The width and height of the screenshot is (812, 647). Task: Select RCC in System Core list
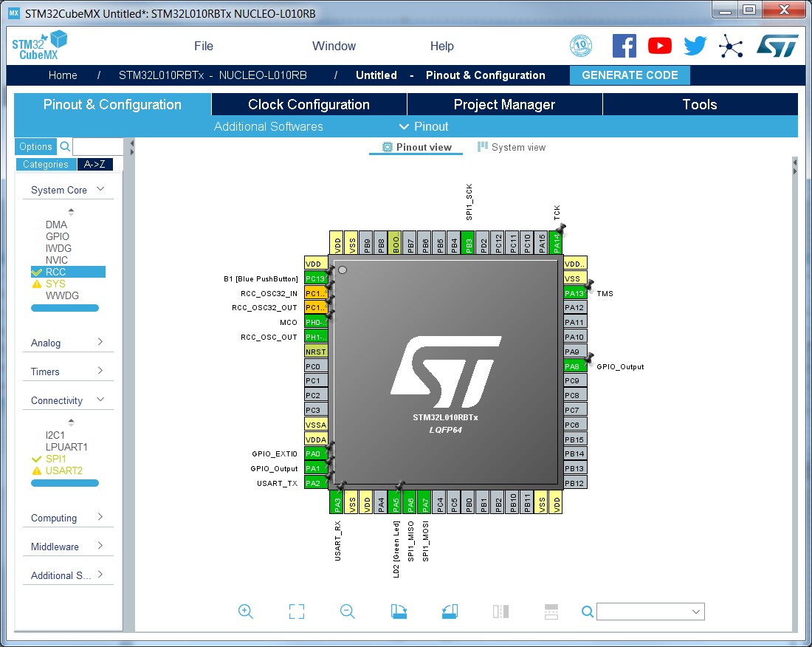click(x=69, y=272)
